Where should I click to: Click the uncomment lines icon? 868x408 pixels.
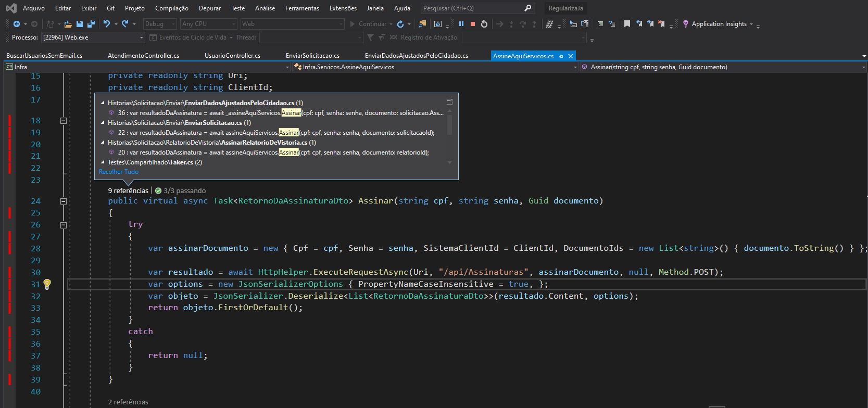tap(612, 24)
